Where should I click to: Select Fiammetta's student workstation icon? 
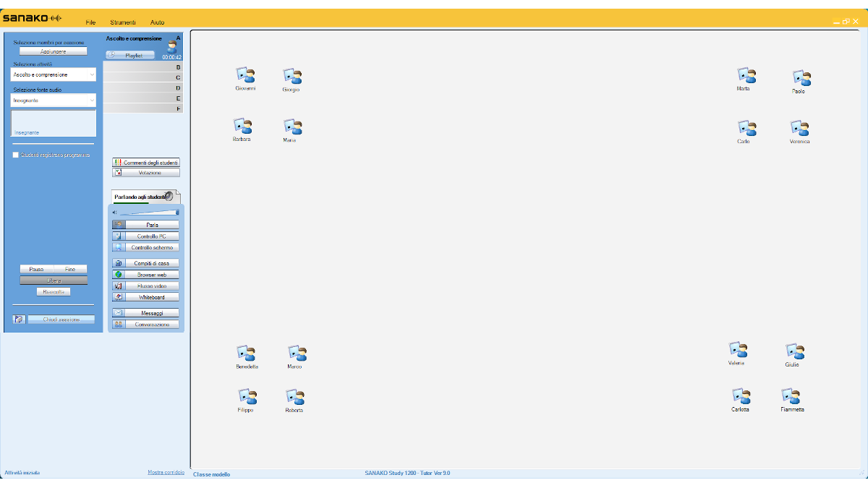(x=791, y=397)
